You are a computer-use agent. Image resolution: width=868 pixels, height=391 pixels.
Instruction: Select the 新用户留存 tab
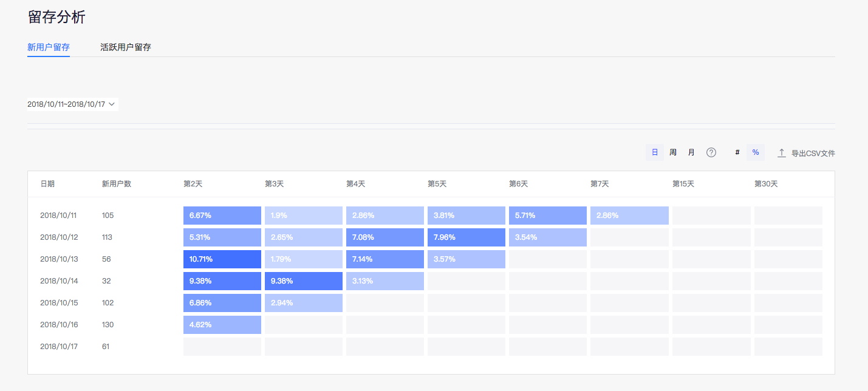click(49, 47)
